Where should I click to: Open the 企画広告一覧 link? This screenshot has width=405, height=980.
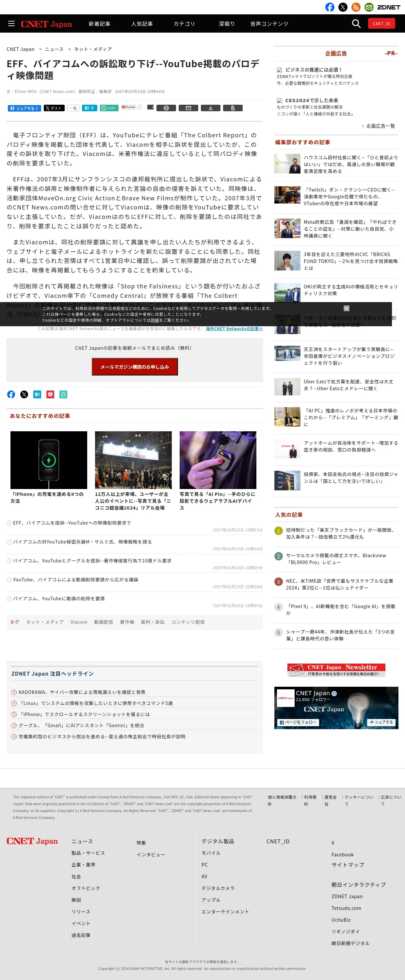(x=380, y=126)
